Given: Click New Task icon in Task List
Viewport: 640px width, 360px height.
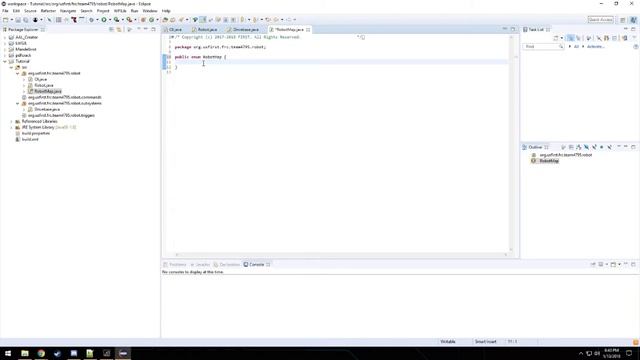Looking at the screenshot, I should [556, 38].
